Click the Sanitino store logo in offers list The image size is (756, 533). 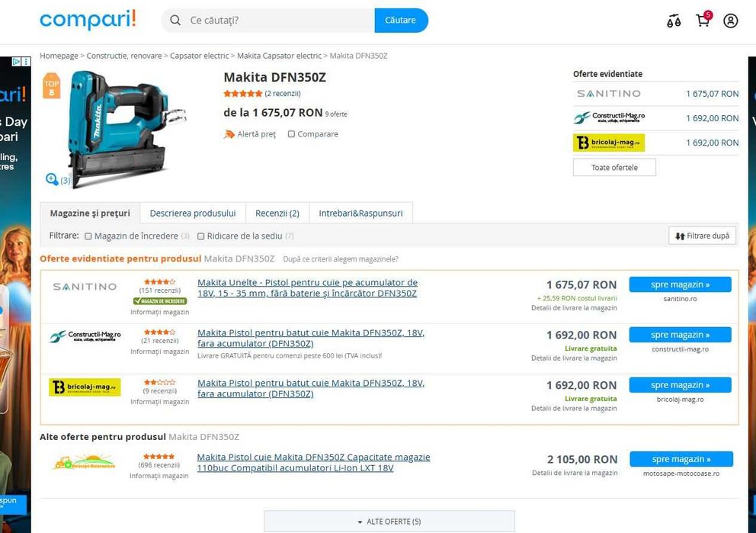point(85,287)
